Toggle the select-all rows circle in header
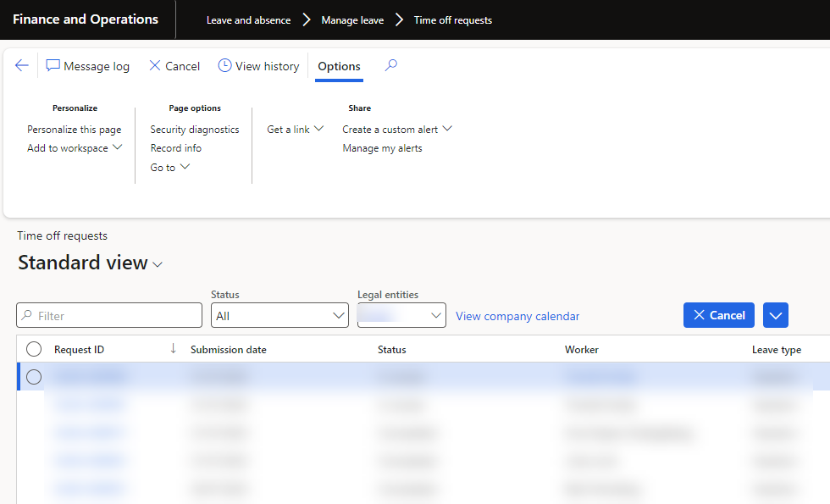 click(34, 349)
